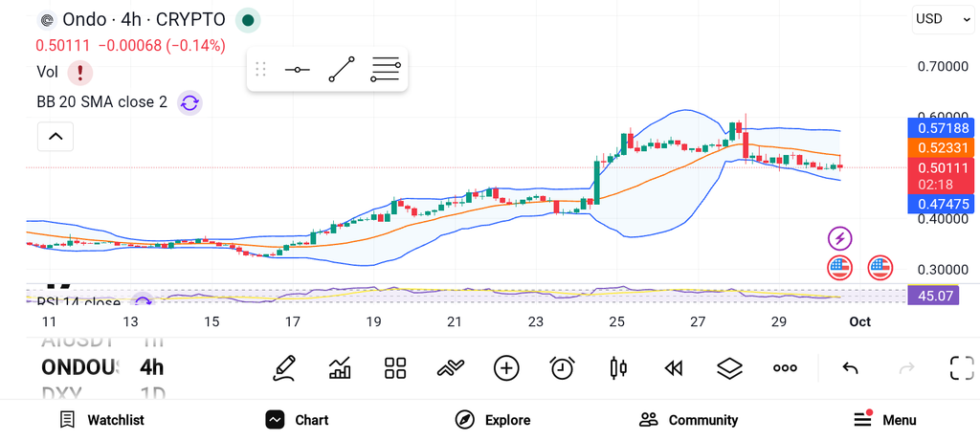Click the Ondo symbol logo icon
The image size is (980, 441).
46,20
